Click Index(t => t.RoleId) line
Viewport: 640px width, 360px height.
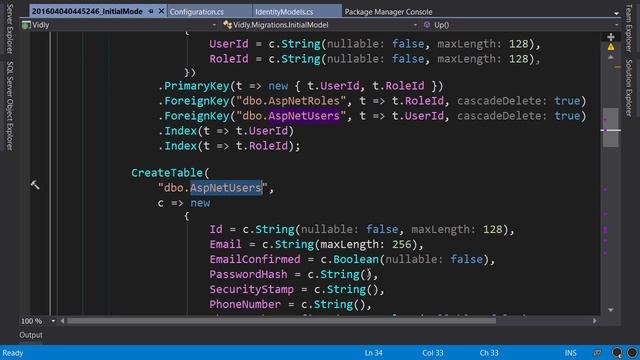click(229, 146)
